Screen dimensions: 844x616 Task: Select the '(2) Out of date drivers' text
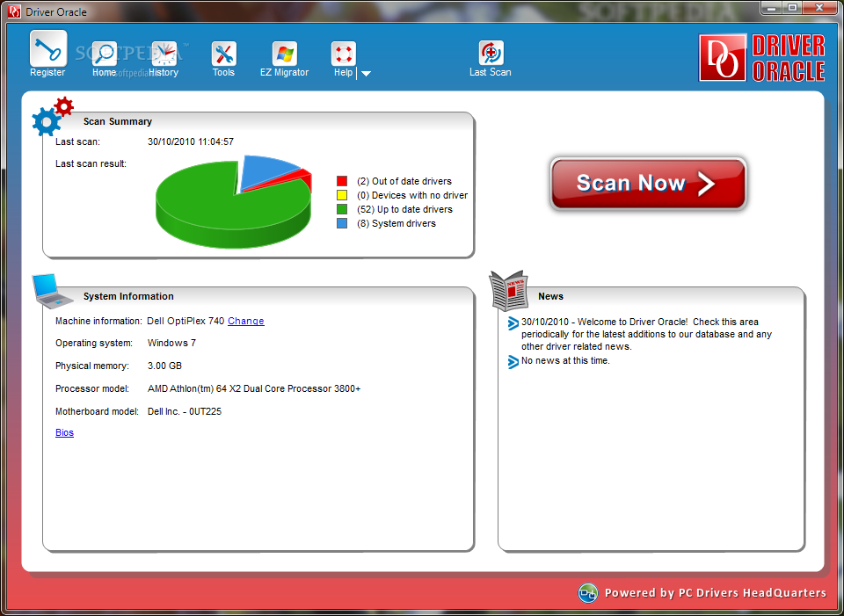pos(404,181)
